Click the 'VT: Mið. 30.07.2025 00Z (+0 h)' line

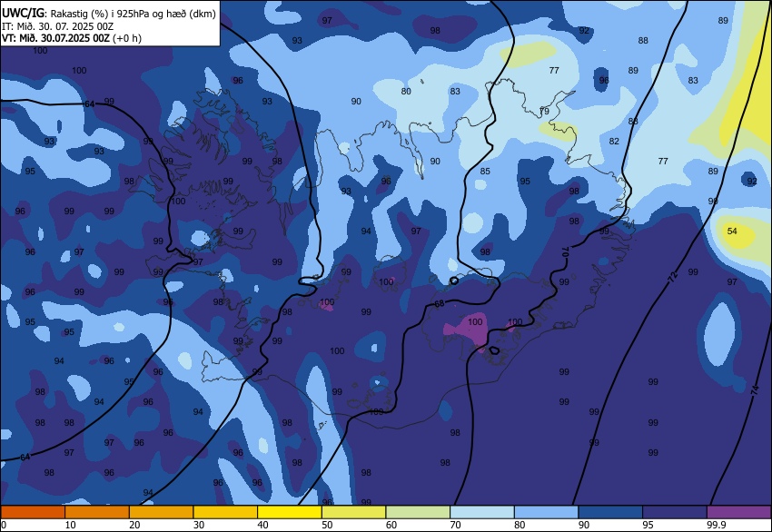pos(72,38)
